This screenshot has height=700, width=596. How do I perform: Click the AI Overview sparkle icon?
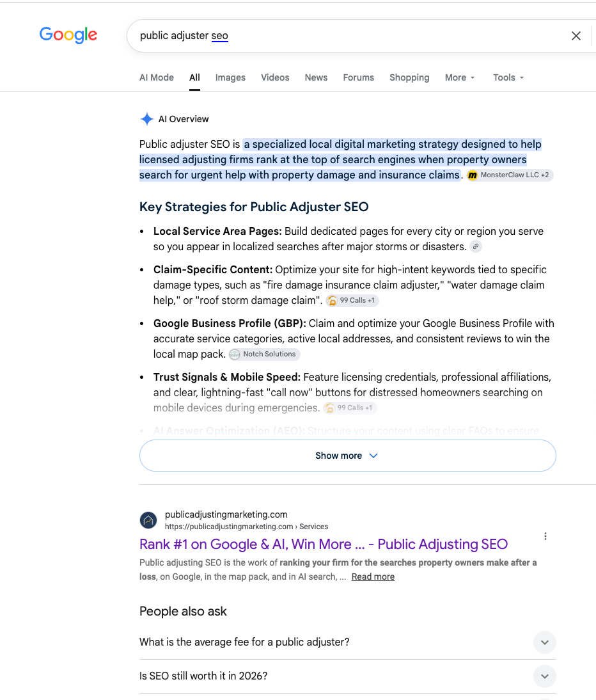(x=147, y=119)
